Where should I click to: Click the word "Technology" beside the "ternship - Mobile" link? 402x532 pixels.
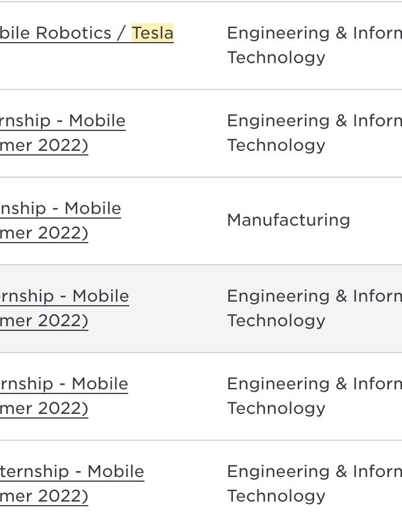pos(276,496)
